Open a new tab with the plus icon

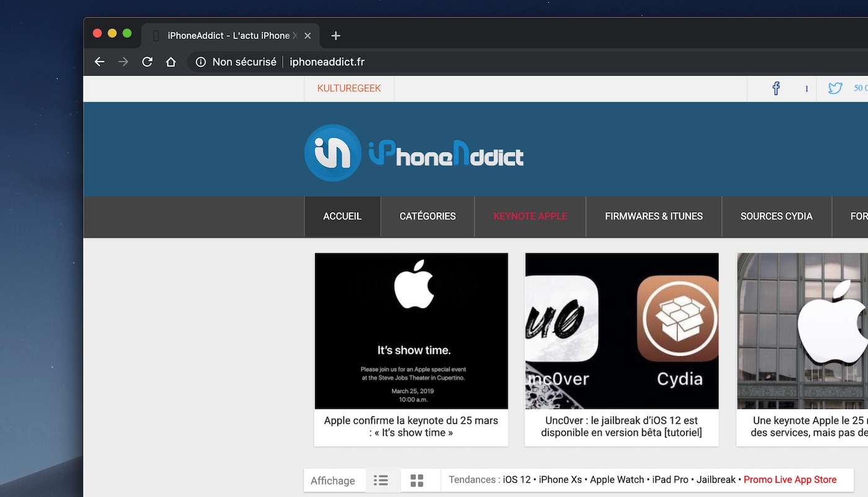[x=335, y=36]
